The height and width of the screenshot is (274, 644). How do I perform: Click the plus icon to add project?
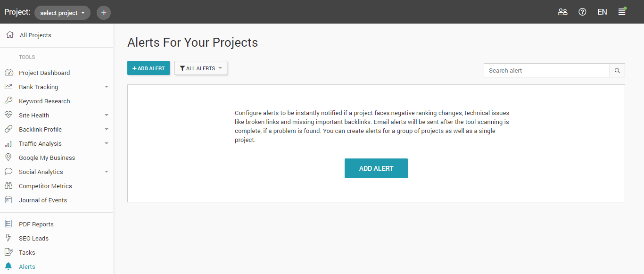104,13
